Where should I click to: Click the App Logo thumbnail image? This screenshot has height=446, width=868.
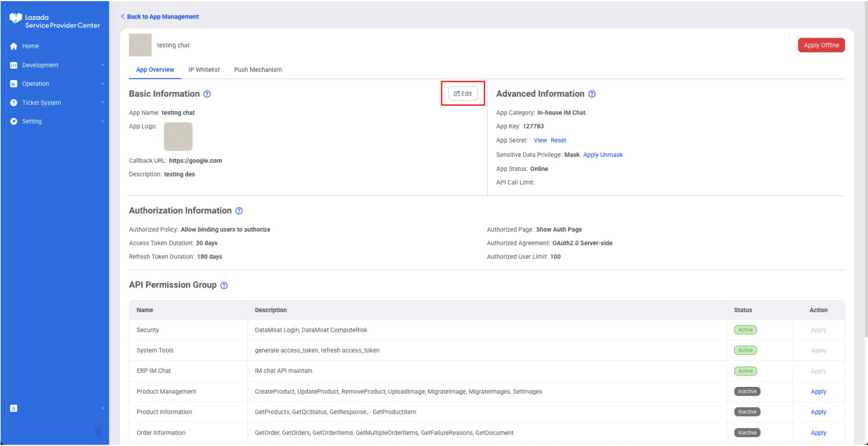pos(178,137)
